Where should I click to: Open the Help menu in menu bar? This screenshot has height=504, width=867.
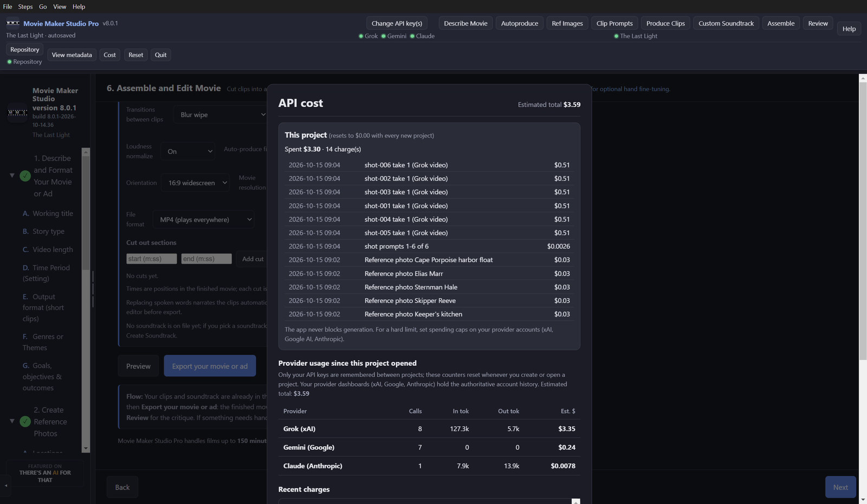point(79,7)
